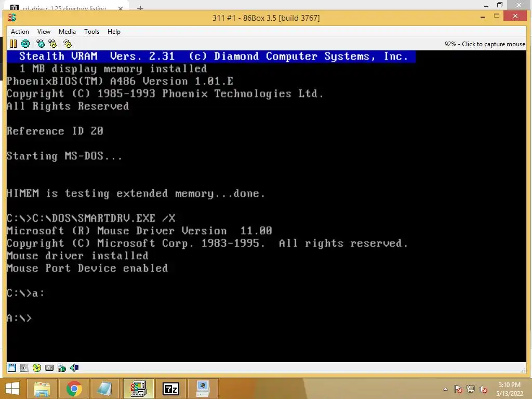Click the 'Stealth VRAM Vers. 2.31' banner line
The width and height of the screenshot is (532, 399).
(211, 56)
